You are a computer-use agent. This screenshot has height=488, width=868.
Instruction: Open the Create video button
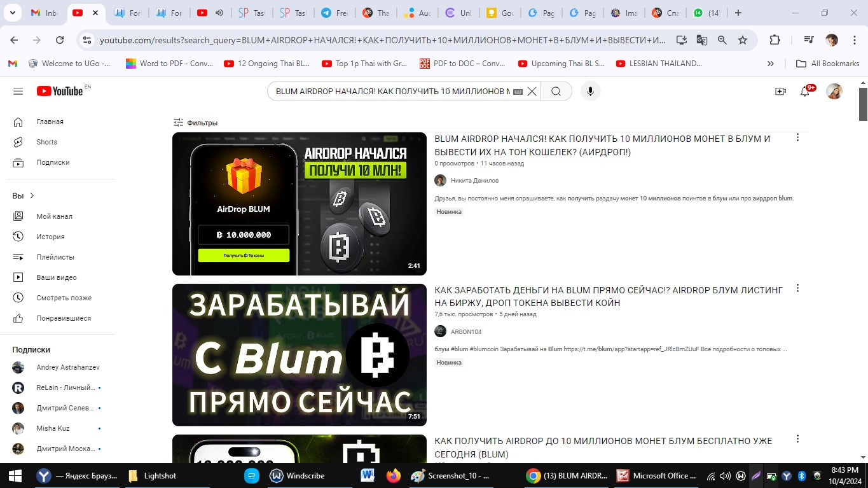[x=780, y=92]
